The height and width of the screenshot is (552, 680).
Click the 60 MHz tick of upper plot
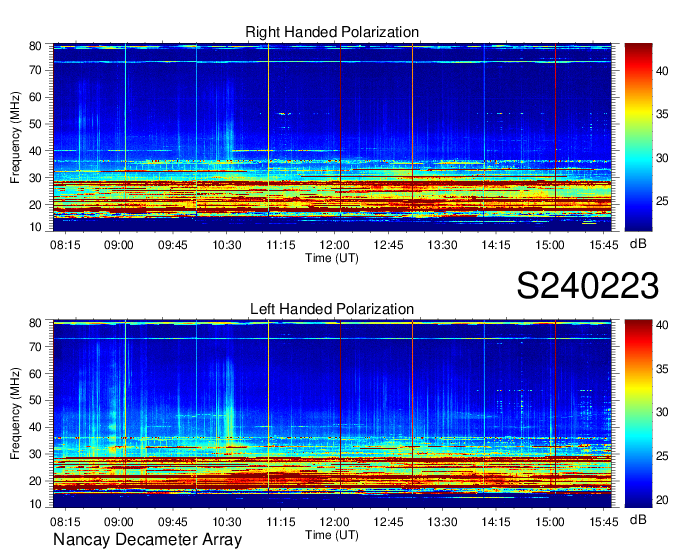click(x=35, y=97)
